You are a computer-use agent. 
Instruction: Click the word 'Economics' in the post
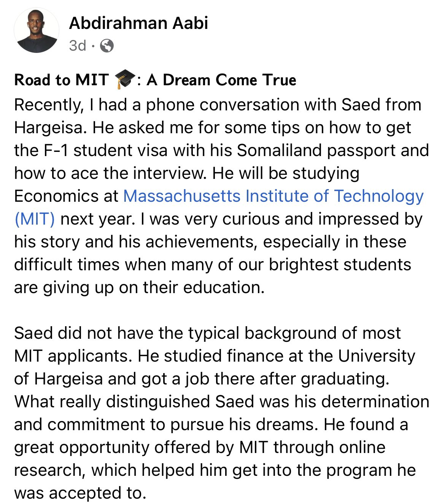point(57,196)
